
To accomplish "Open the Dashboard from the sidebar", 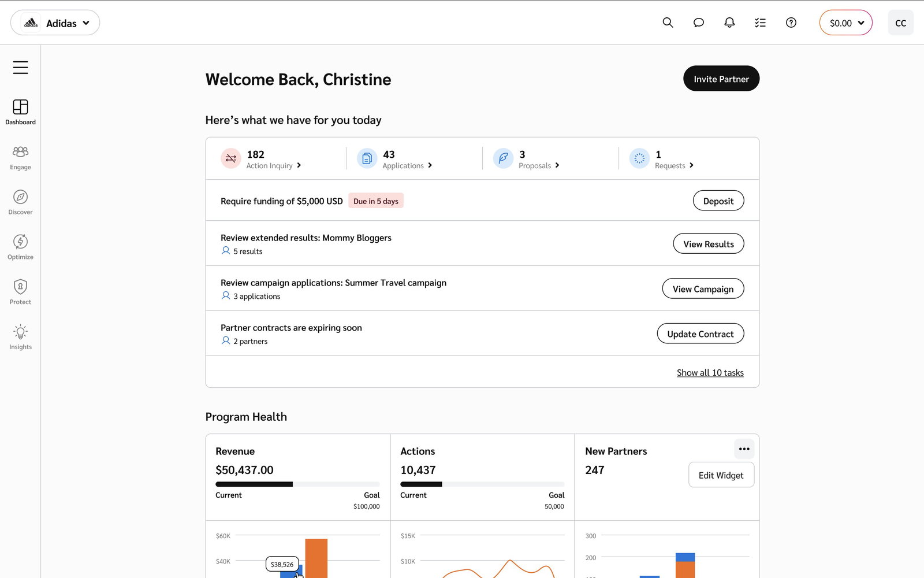I will point(20,112).
